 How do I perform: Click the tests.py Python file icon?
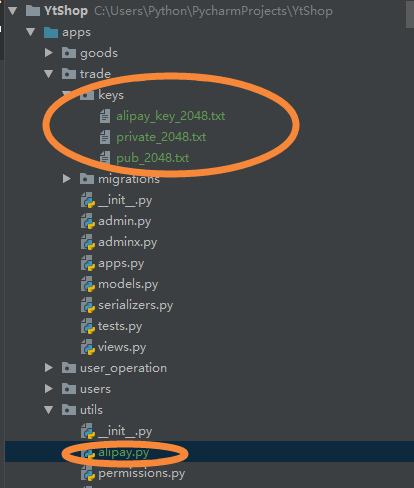[x=88, y=326]
